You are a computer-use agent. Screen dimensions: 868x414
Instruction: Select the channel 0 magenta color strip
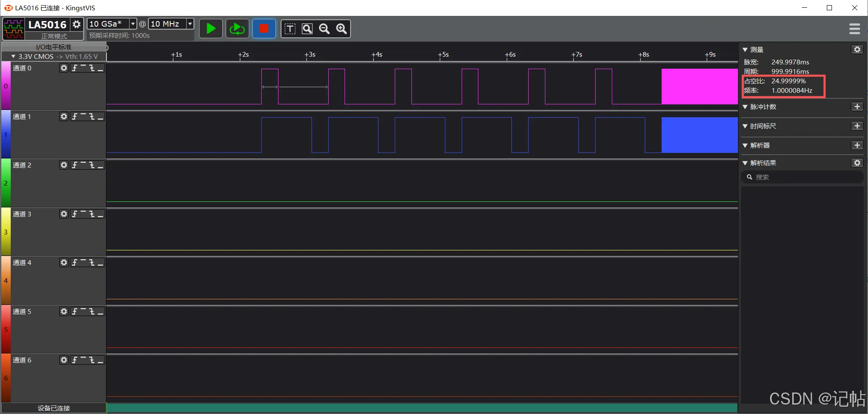coord(6,86)
